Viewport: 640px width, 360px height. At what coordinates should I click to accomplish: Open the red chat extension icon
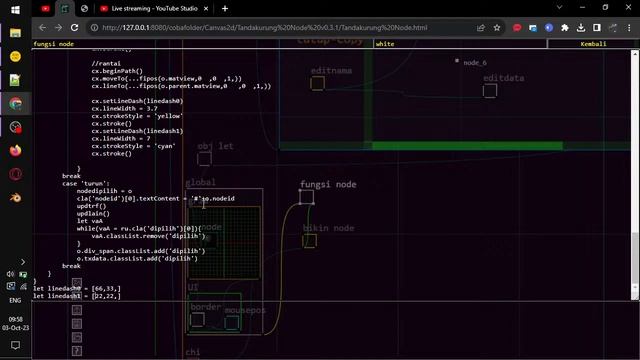pos(517,28)
